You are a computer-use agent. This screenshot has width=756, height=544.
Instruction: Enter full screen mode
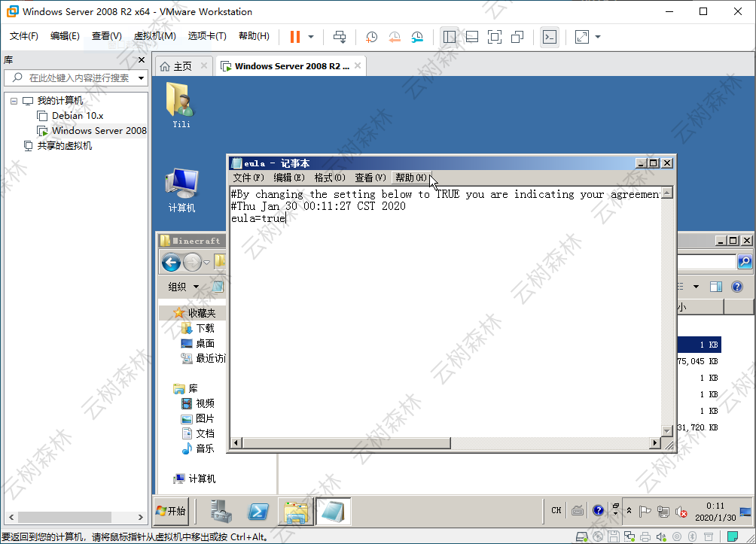[495, 37]
